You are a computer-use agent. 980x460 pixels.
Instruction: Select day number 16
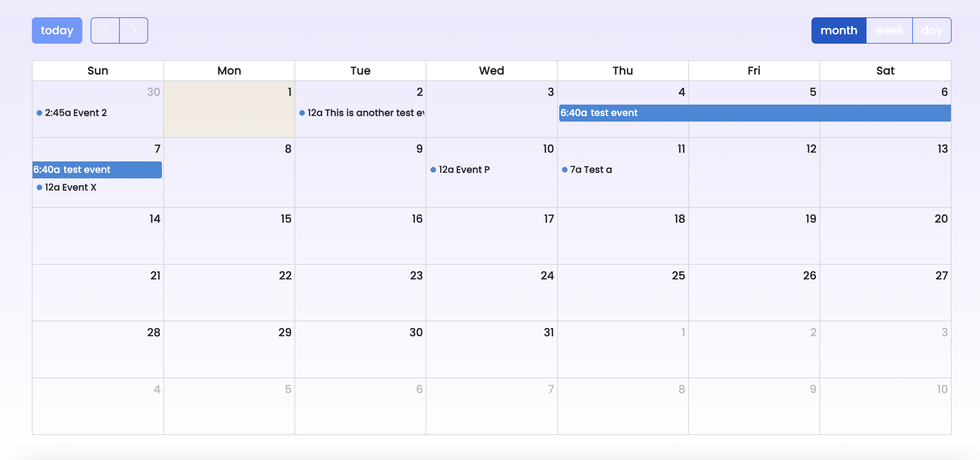point(417,219)
